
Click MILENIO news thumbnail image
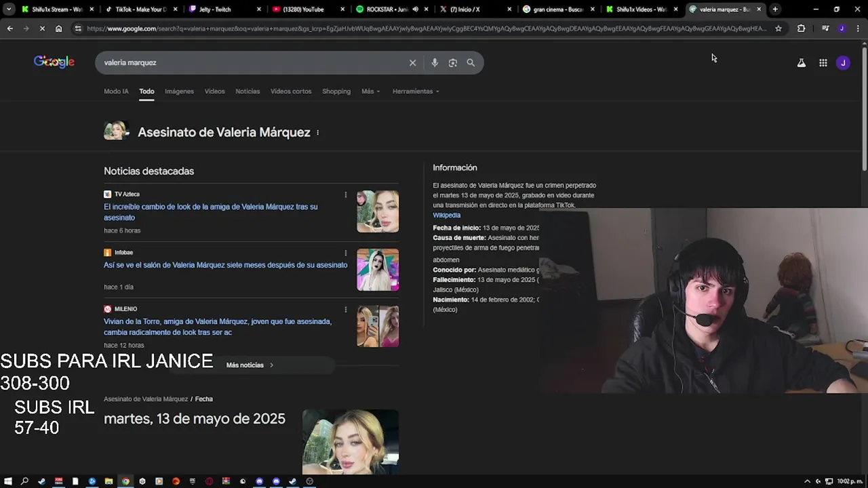[x=378, y=326]
